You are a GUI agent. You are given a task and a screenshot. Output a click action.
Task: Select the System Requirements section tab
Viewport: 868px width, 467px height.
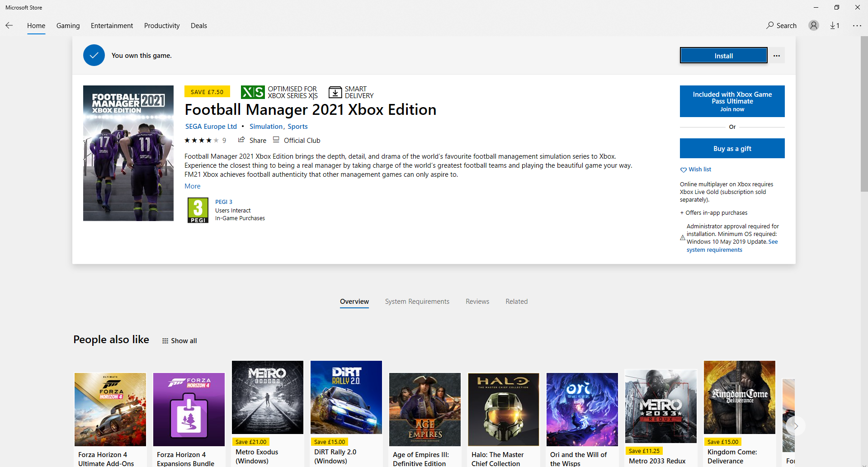click(417, 302)
